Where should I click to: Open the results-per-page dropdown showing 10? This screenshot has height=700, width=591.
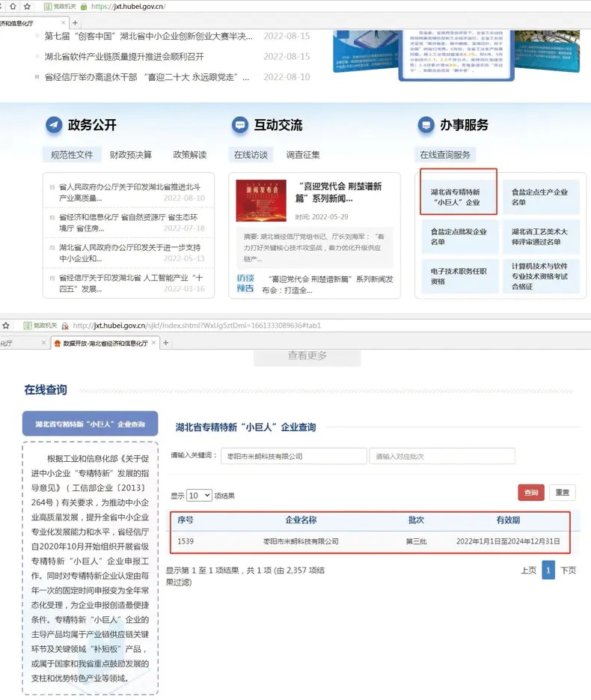pyautogui.click(x=199, y=496)
